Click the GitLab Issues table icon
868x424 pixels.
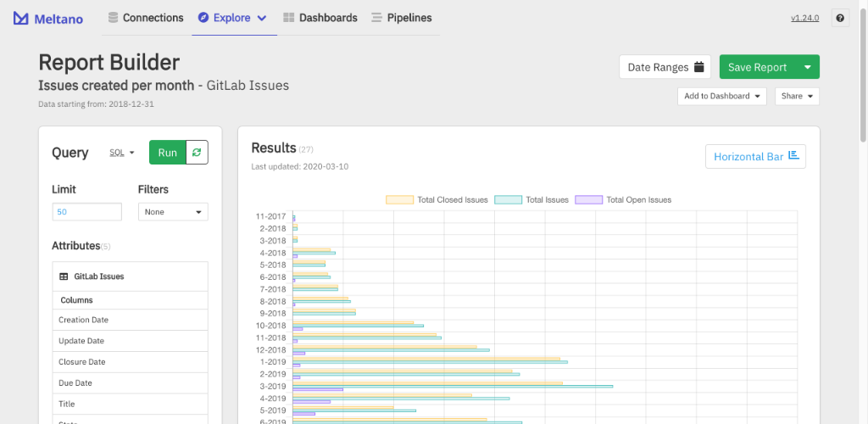click(x=64, y=276)
